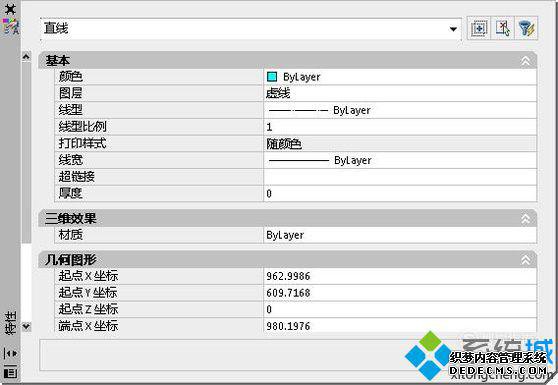Image resolution: width=558 pixels, height=385 pixels.
Task: Select the 材质 property label
Action: 70,235
